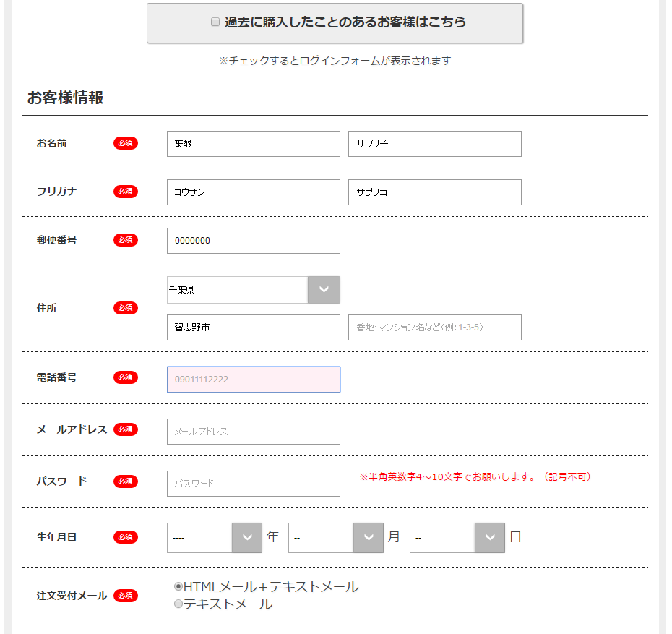Click the last name field containing 葉酸
Image resolution: width=672 pixels, height=634 pixels.
tap(253, 144)
